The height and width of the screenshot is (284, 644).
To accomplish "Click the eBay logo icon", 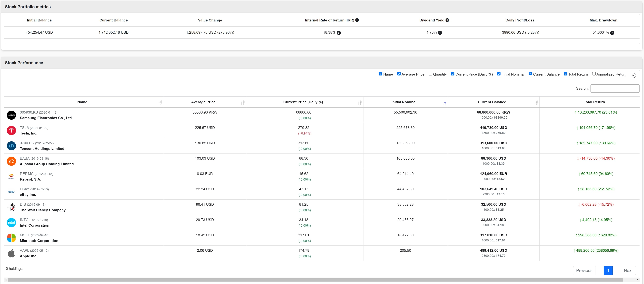I will [x=11, y=192].
